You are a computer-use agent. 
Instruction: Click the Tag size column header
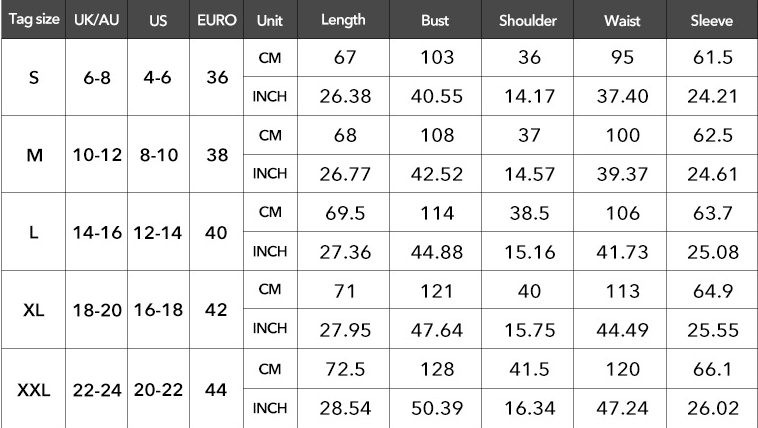(33, 19)
